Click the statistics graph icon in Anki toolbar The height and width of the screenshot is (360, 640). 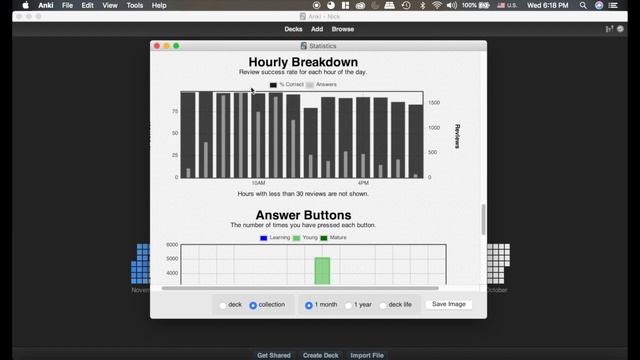point(609,29)
